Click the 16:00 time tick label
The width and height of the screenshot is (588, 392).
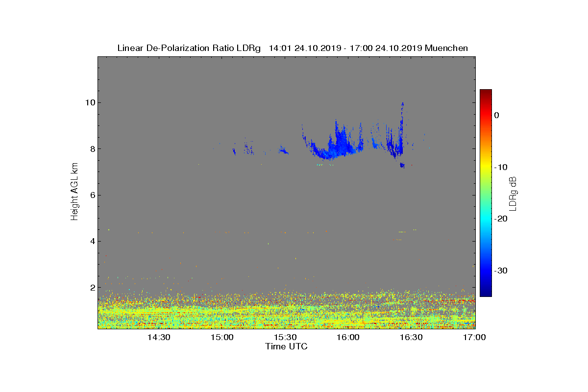(x=348, y=337)
